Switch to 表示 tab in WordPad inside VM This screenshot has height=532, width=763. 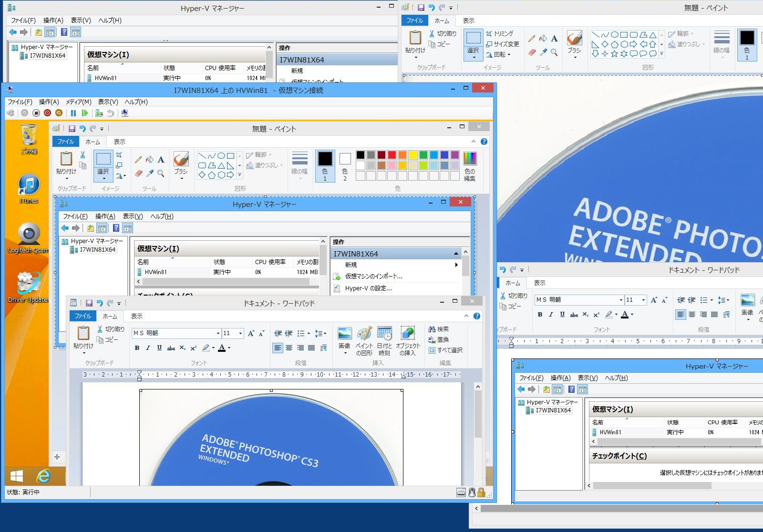pyautogui.click(x=137, y=316)
